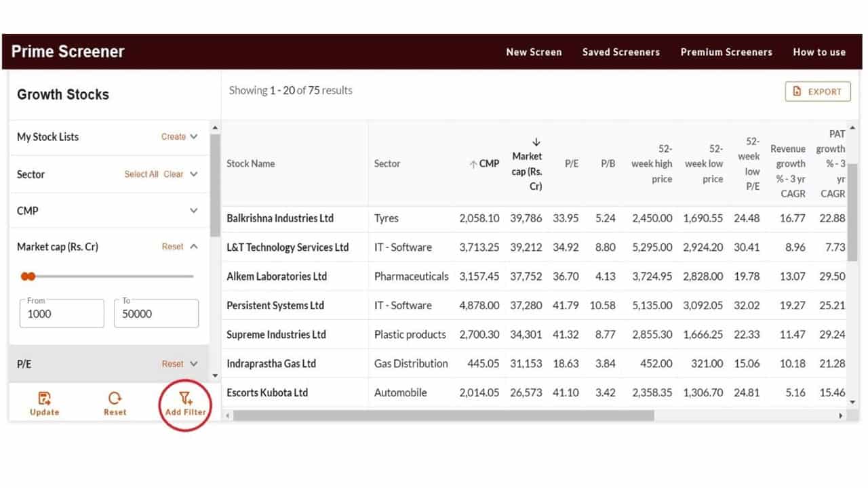Open Premium Screeners
This screenshot has width=868, height=488.
[x=726, y=52]
